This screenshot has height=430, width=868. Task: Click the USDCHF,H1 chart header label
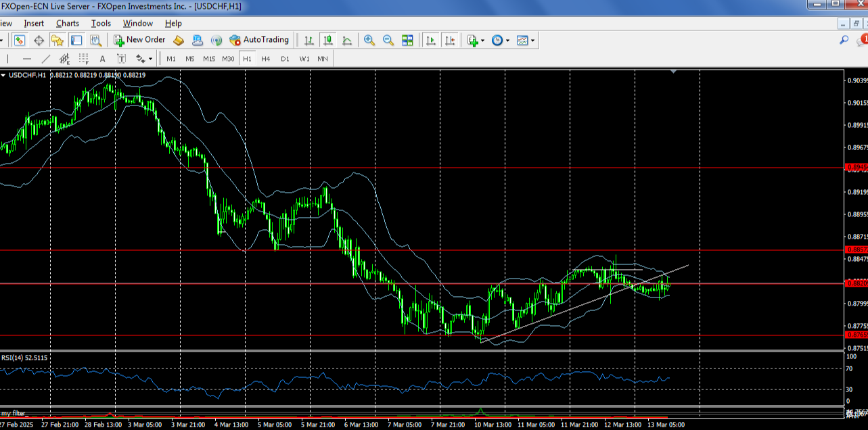point(26,75)
